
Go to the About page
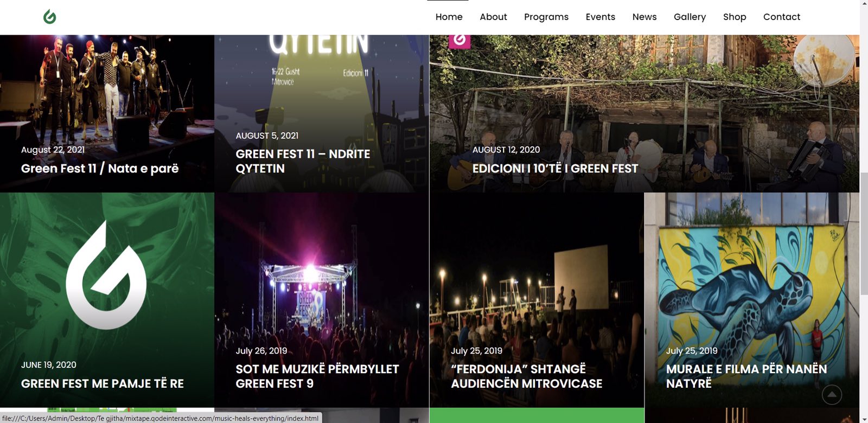493,17
